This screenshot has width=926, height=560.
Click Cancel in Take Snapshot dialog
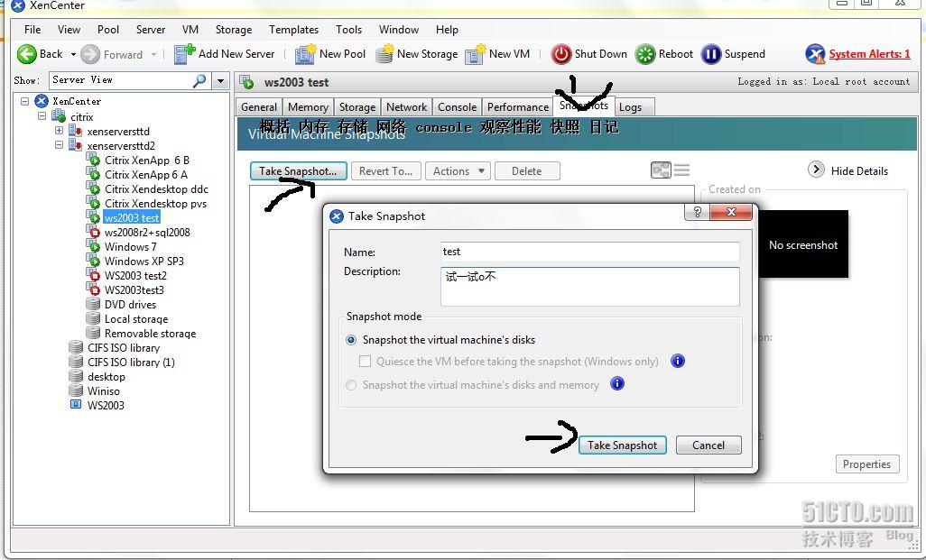point(708,445)
